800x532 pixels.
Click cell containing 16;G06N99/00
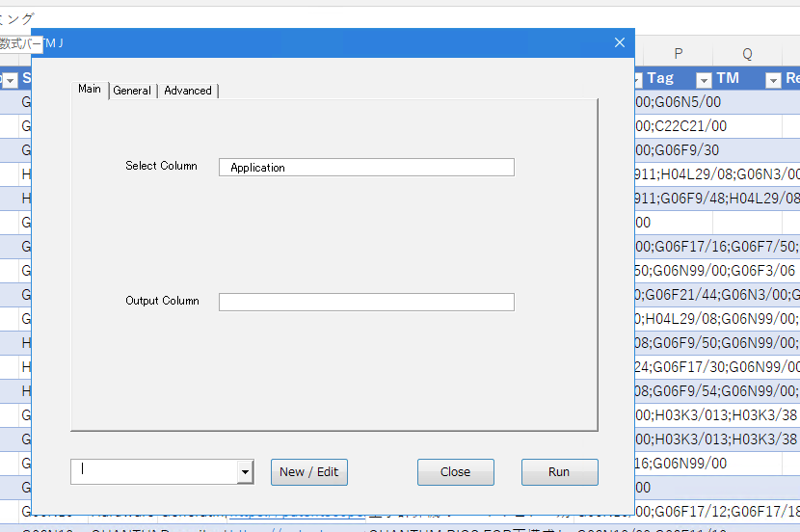681,464
